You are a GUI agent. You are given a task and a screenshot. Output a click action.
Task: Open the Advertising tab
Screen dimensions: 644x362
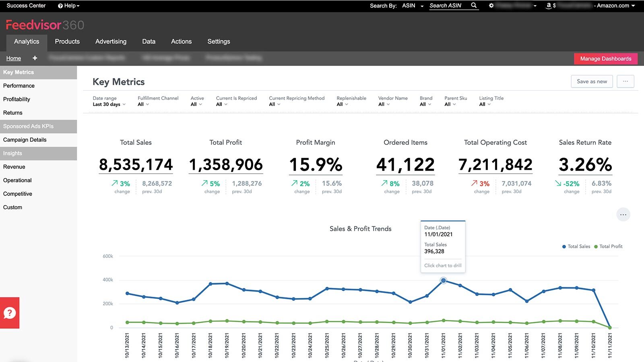[111, 41]
